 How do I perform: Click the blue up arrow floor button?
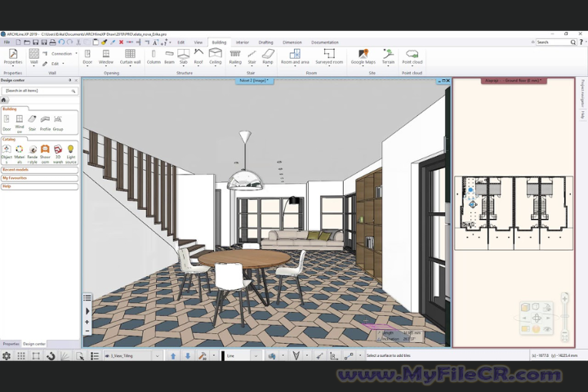pos(173,355)
